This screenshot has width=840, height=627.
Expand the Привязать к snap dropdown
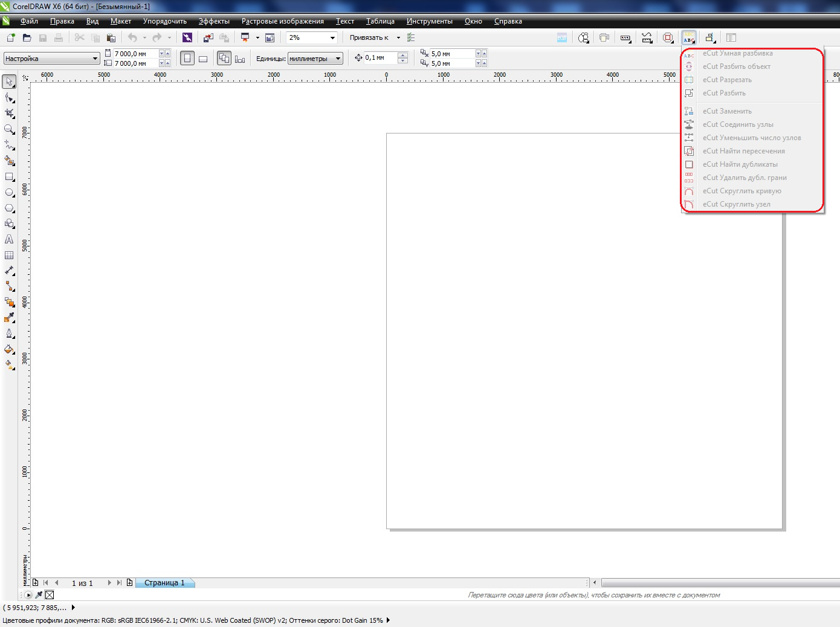[x=398, y=37]
